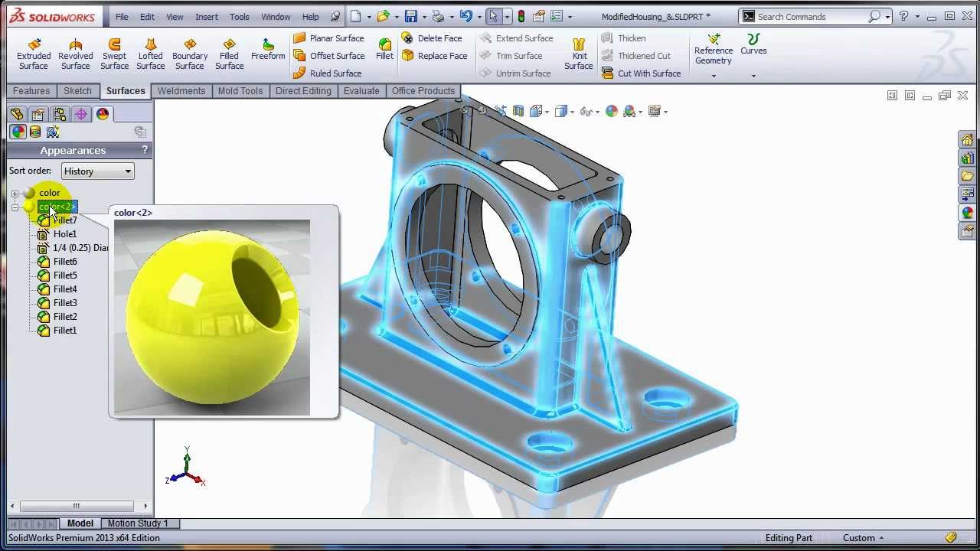Activate the Freeform surface tool

pos(268,51)
